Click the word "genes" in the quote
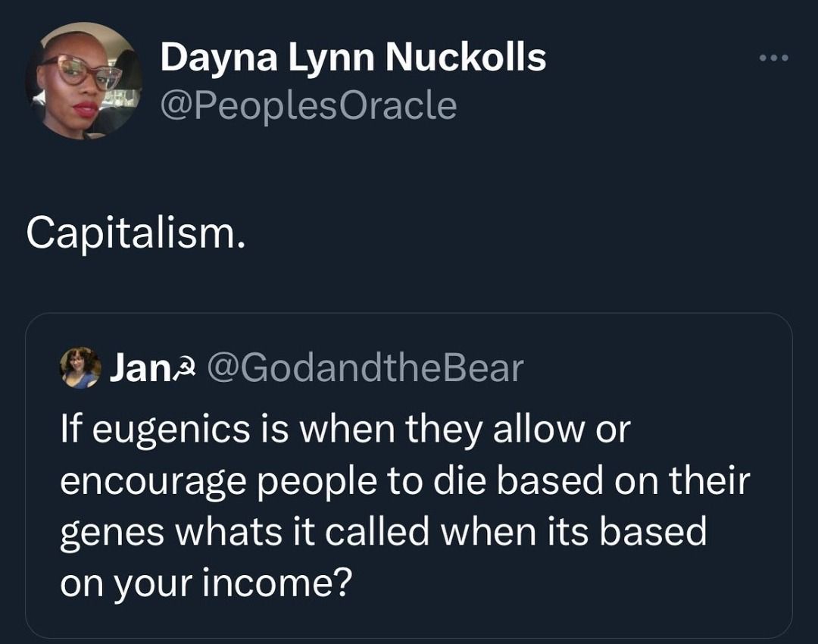This screenshot has height=644, width=818. pyautogui.click(x=108, y=532)
